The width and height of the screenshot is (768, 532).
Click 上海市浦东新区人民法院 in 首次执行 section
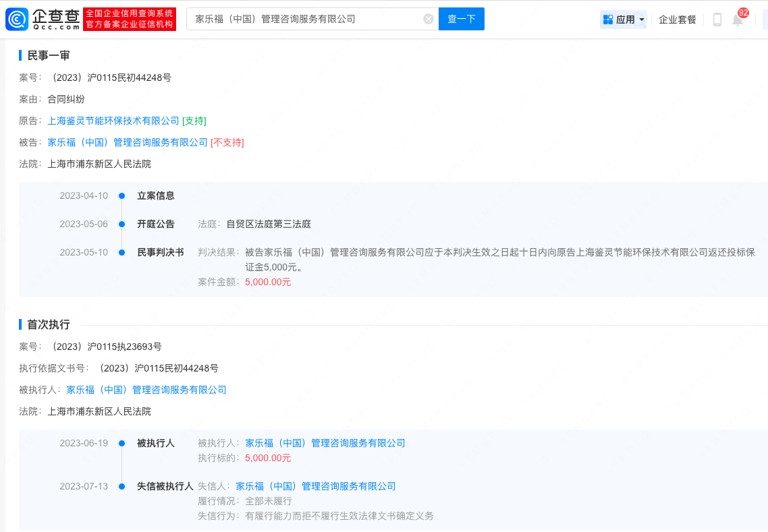[99, 411]
